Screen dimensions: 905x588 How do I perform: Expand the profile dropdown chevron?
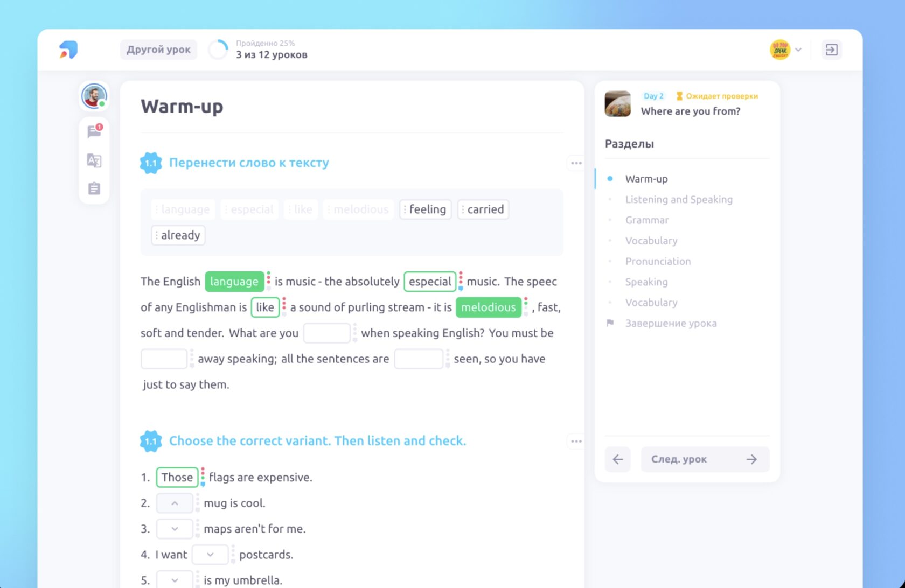(x=798, y=50)
